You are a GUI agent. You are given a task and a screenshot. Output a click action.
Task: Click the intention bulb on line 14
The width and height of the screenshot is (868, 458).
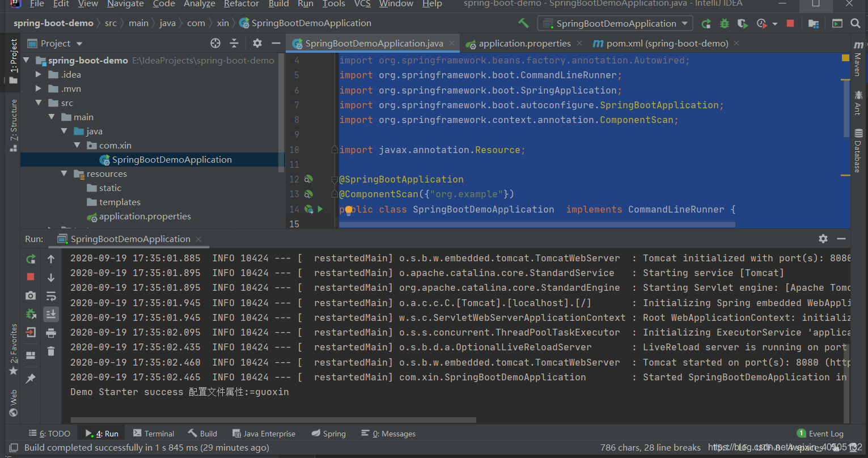coord(349,210)
